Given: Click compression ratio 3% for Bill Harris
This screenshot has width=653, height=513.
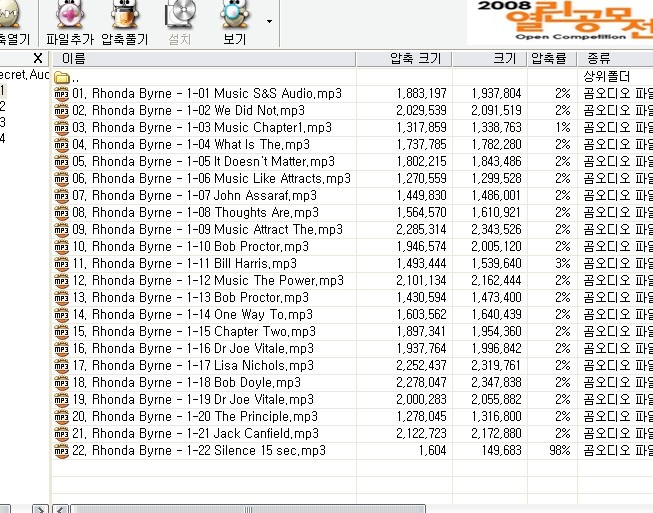Looking at the screenshot, I should click(x=563, y=264).
